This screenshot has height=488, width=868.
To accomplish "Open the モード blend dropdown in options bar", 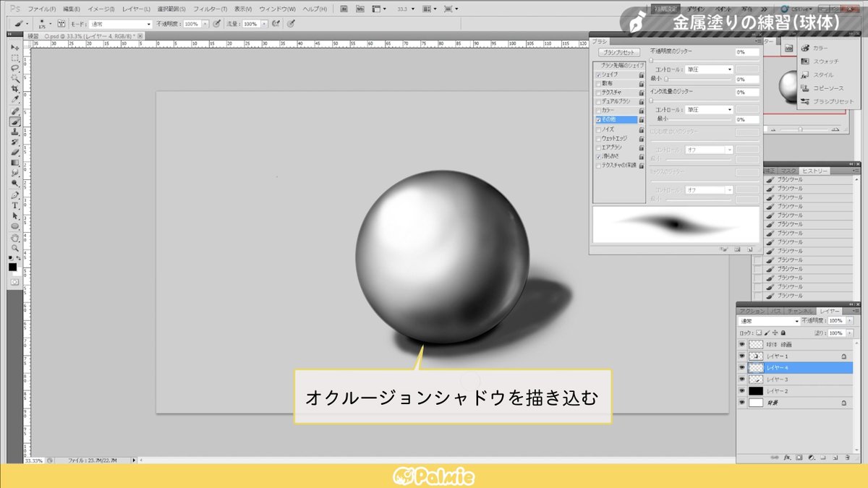I will click(120, 24).
